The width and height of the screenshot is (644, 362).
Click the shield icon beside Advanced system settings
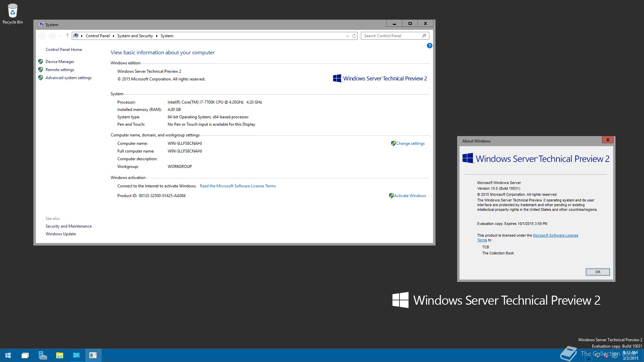pos(41,78)
